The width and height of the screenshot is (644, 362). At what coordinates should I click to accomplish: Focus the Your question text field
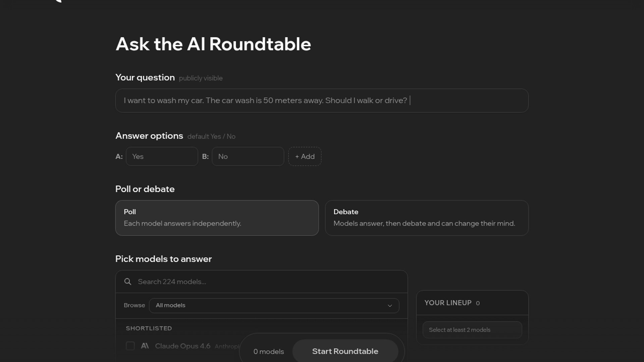321,101
